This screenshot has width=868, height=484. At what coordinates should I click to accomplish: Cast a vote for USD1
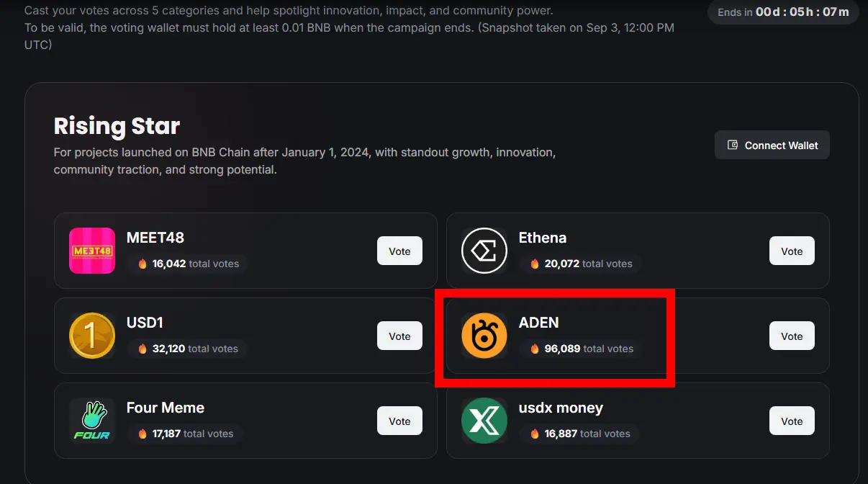(399, 336)
